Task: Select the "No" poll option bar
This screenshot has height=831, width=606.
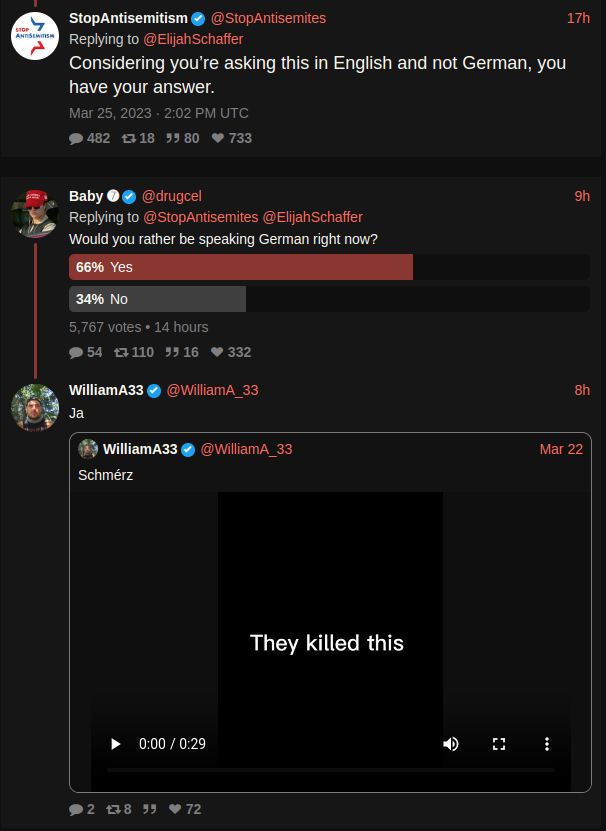Action: click(x=157, y=299)
